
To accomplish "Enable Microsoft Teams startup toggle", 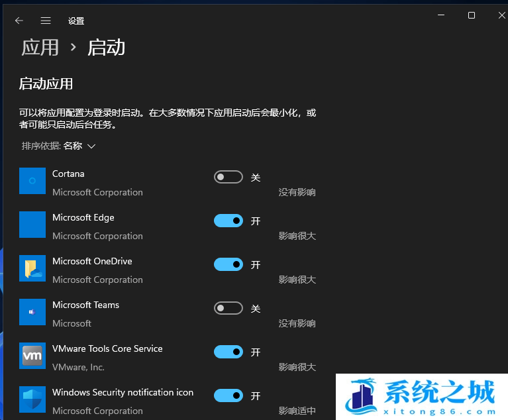I will click(x=229, y=308).
